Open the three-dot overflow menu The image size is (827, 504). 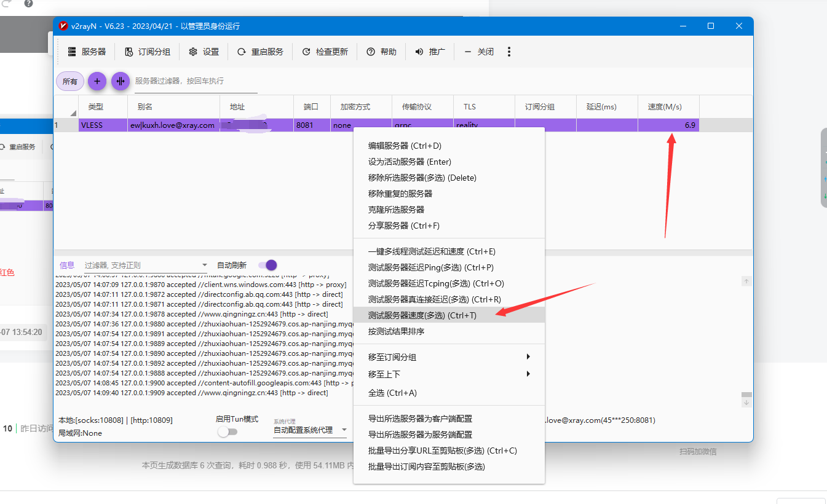pyautogui.click(x=509, y=52)
